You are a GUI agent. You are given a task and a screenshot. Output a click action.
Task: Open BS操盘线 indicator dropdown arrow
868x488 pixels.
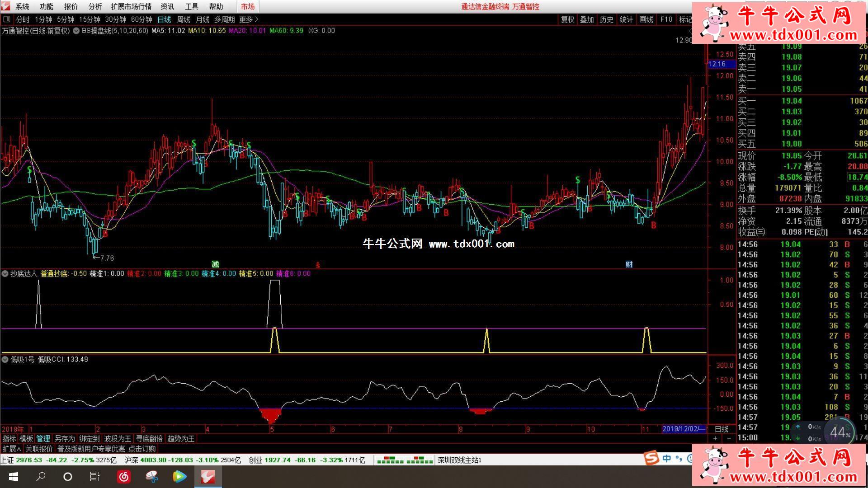point(76,31)
